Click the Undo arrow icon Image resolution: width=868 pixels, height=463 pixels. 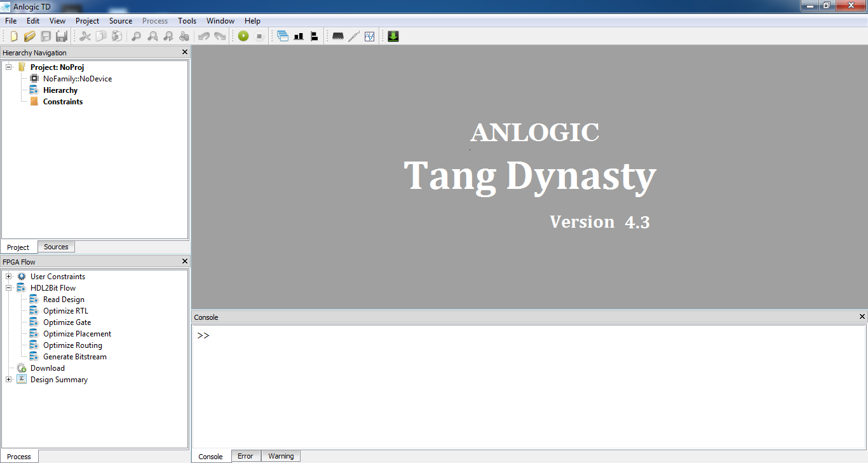204,36
